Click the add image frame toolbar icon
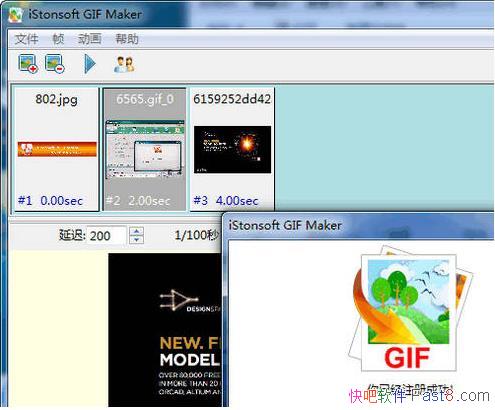 point(28,64)
